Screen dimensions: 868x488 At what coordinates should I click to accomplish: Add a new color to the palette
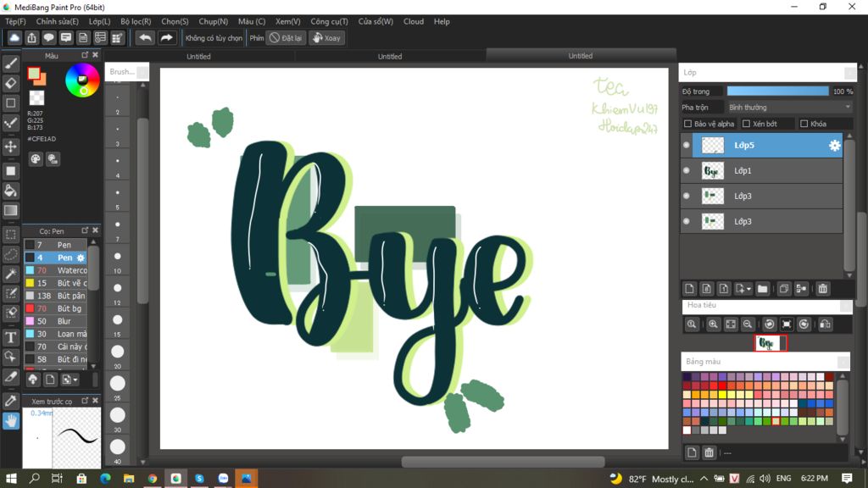point(692,452)
